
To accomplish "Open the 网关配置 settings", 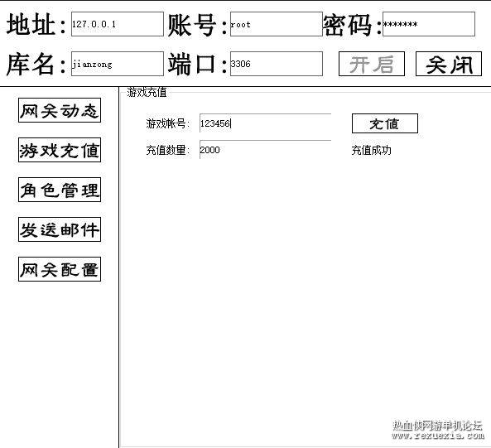I will [x=60, y=269].
